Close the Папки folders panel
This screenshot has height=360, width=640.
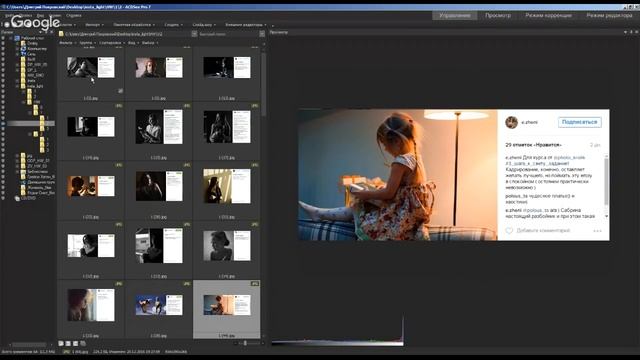point(52,32)
